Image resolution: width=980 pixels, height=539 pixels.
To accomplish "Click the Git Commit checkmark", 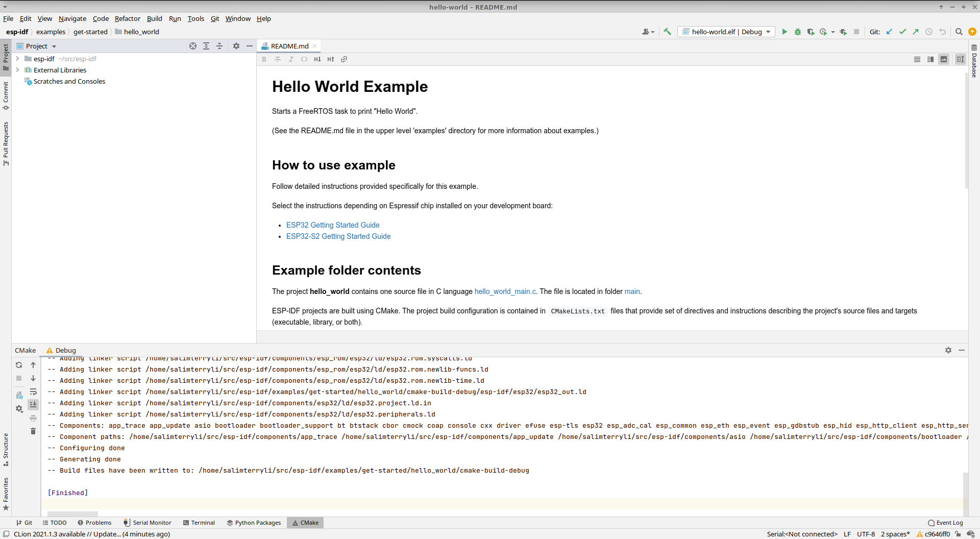I will 902,32.
